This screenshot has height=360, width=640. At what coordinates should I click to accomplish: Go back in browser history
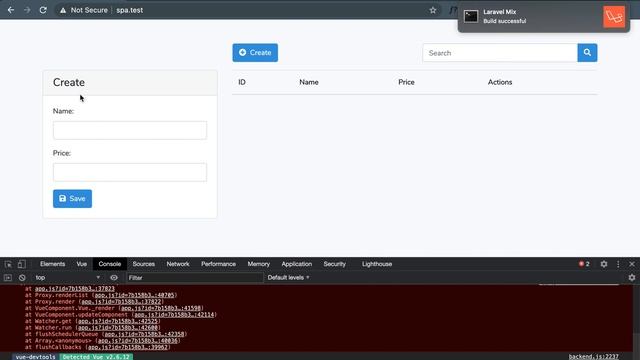(11, 10)
